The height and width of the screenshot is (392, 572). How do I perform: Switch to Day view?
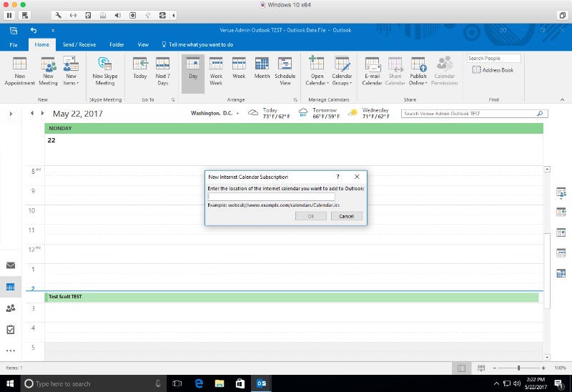[193, 74]
